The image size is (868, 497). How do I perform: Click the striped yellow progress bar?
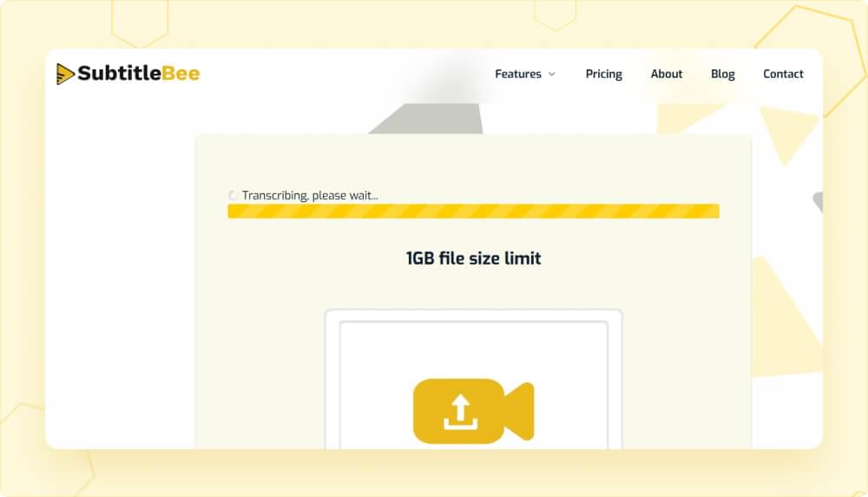[x=473, y=212]
